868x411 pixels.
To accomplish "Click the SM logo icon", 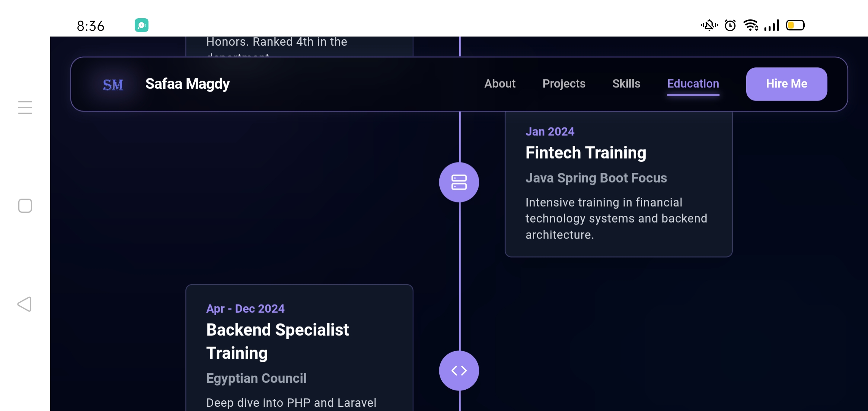I will click(x=113, y=84).
